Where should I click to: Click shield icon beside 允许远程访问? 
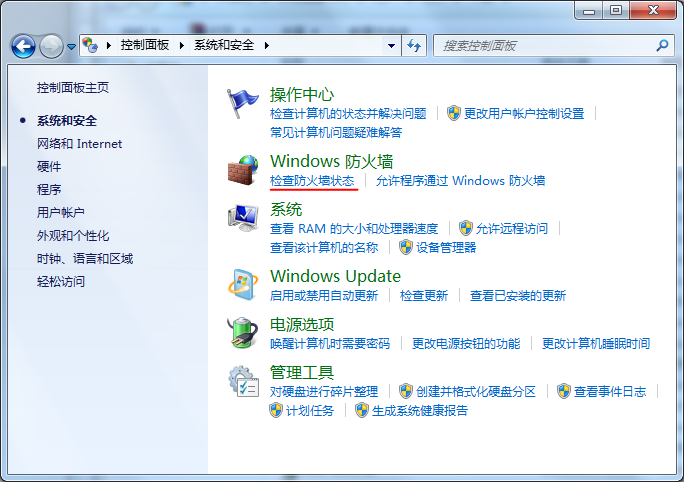tap(465, 228)
